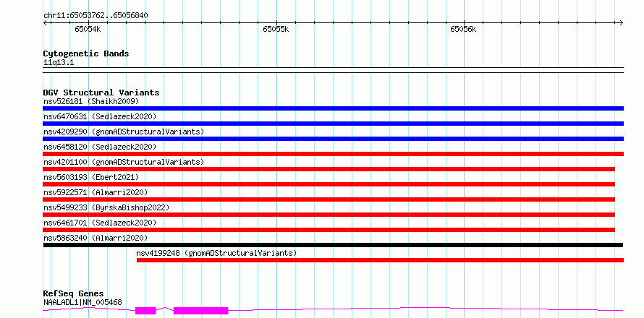
Task: Click the blue bar under nsv6470631
Action: pyautogui.click(x=333, y=124)
